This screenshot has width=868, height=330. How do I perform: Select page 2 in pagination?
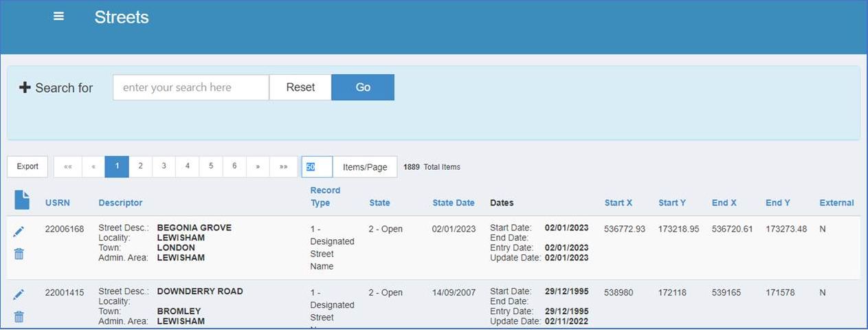[140, 166]
